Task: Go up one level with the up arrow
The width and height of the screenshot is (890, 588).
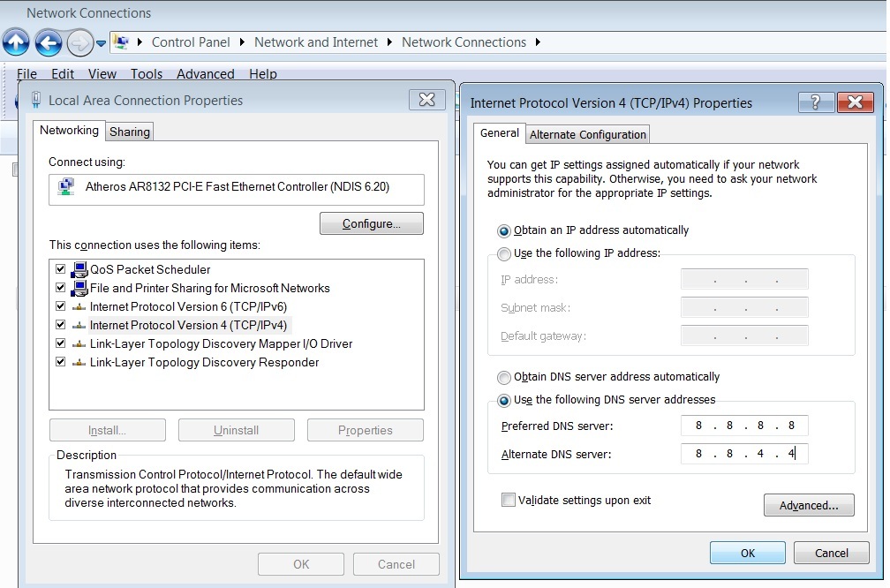Action: (16, 42)
